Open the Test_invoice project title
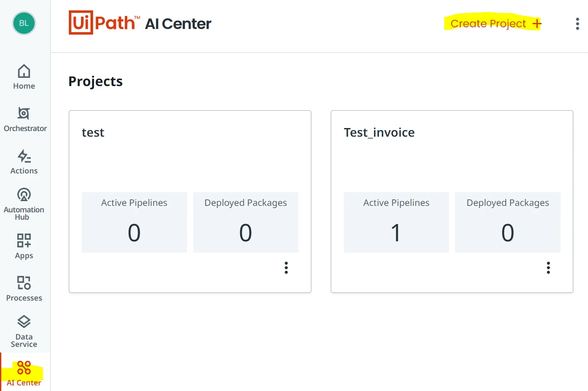This screenshot has width=588, height=391. (x=379, y=132)
